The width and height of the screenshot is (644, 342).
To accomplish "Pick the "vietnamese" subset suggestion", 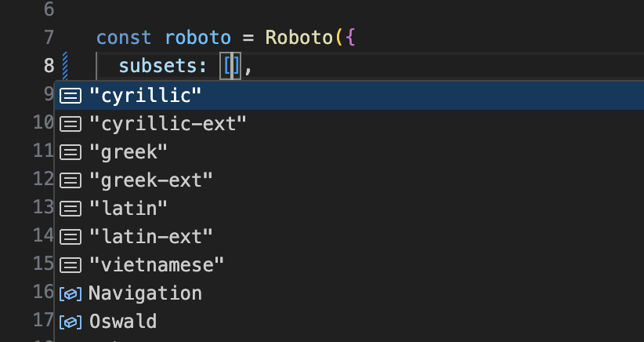I will pos(349,264).
